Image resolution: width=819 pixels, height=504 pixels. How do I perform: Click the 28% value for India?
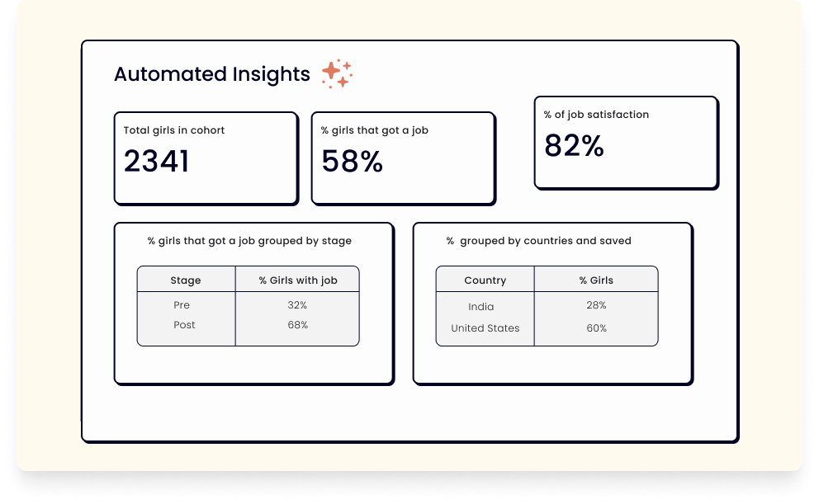pos(596,305)
